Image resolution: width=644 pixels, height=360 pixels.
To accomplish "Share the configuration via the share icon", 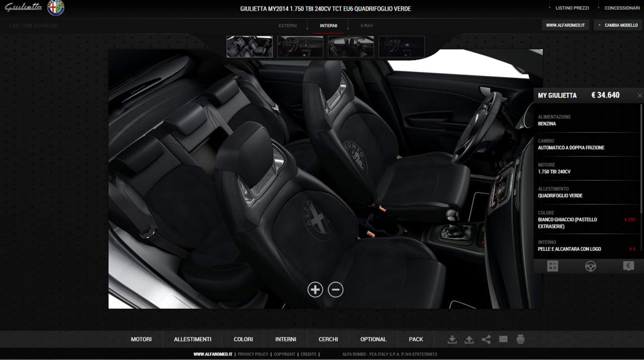I will pyautogui.click(x=486, y=339).
